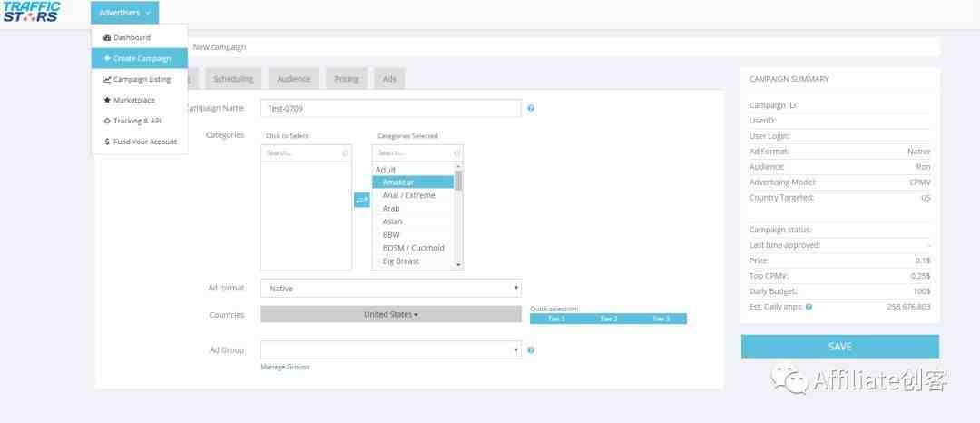Select BDSM / Cuckold category
This screenshot has width=980, height=423.
point(413,248)
